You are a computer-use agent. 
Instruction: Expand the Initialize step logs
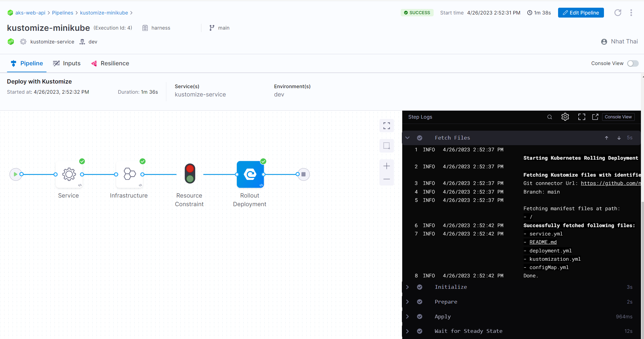pos(407,287)
